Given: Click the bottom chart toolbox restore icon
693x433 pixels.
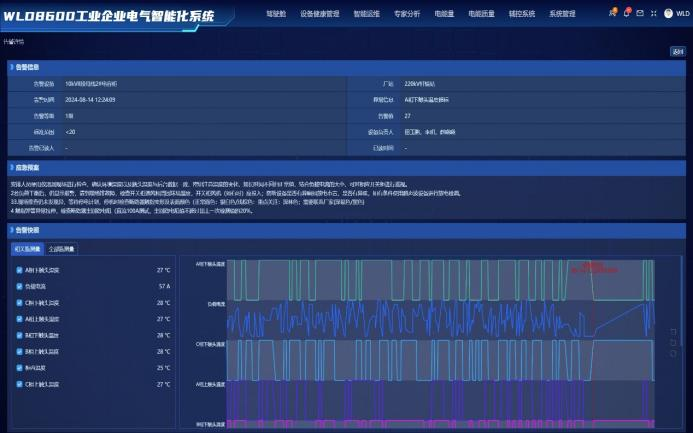Looking at the screenshot, I should click(x=674, y=353).
